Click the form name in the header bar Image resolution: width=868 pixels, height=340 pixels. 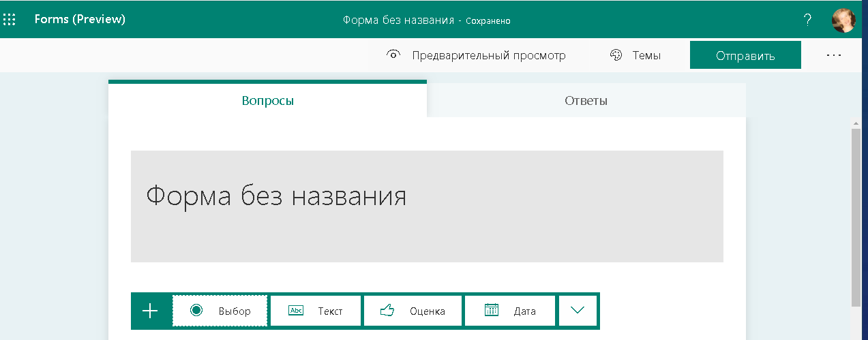pyautogui.click(x=398, y=20)
